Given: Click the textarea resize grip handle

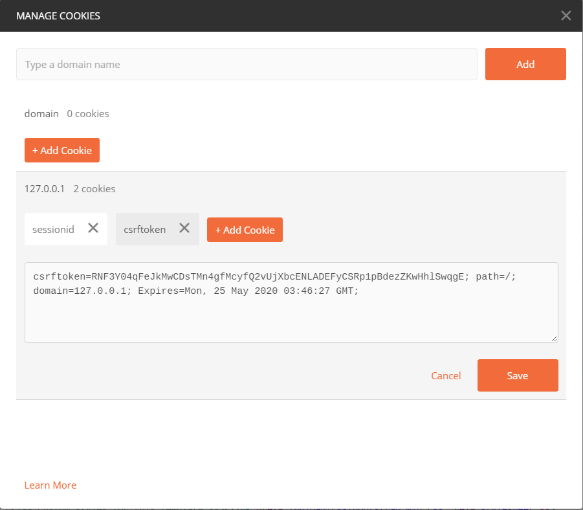Looking at the screenshot, I should [x=554, y=338].
